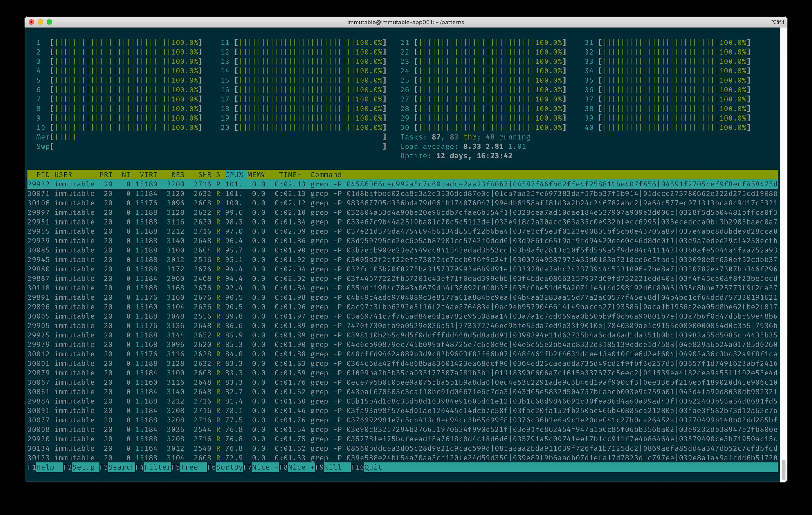Image resolution: width=812 pixels, height=515 pixels.
Task: Click F3 Search in the footer bar
Action: (x=117, y=467)
